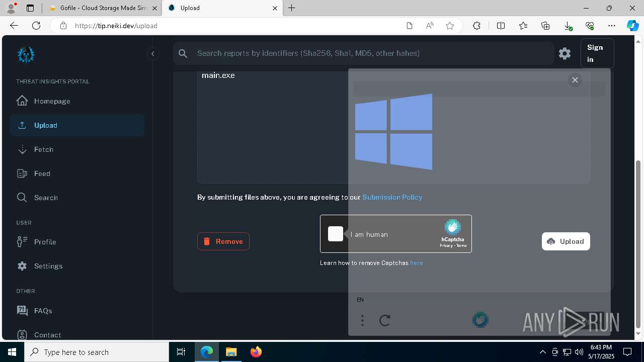Click the Sign in button
Viewport: 644px width, 362px height.
[x=597, y=53]
